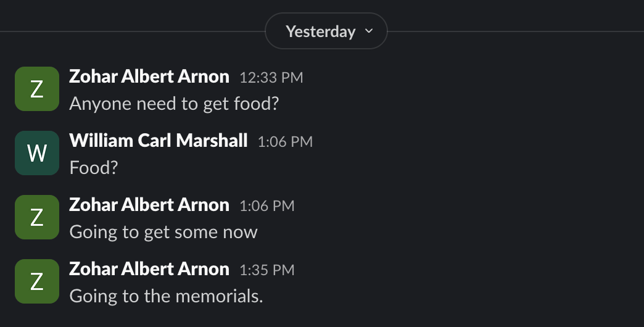Click William's 1:06 PM timestamp
Image resolution: width=644 pixels, height=327 pixels.
tap(285, 142)
